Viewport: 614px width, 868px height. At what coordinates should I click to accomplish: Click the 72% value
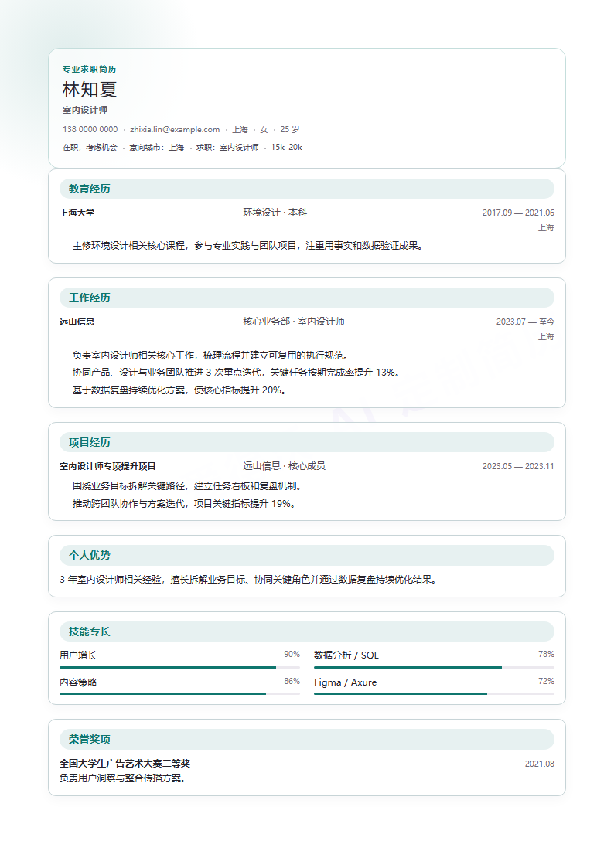tap(546, 682)
